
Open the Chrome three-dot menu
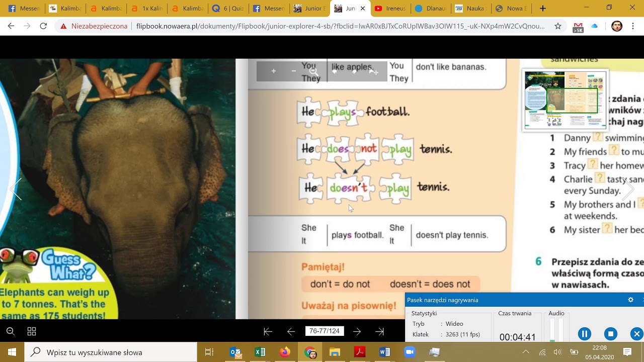pyautogui.click(x=634, y=26)
